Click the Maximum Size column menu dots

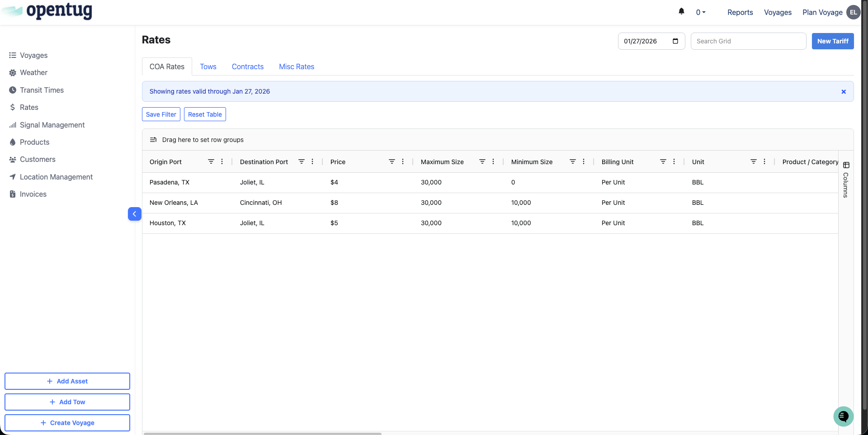coord(493,162)
